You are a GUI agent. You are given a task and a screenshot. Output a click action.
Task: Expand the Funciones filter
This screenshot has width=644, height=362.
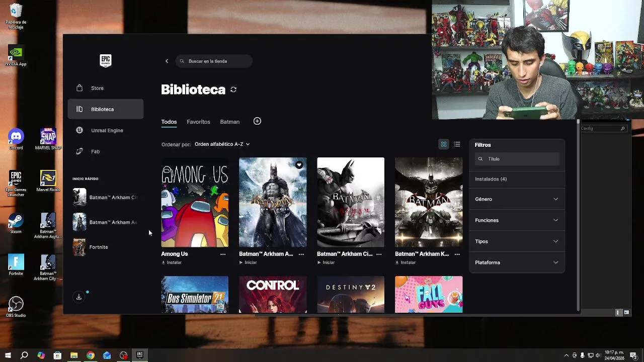coord(517,220)
